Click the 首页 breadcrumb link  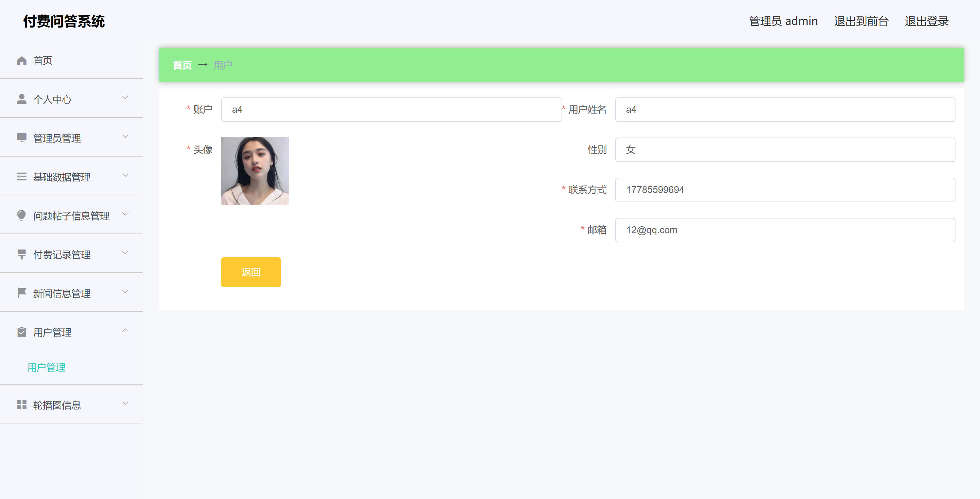(182, 65)
